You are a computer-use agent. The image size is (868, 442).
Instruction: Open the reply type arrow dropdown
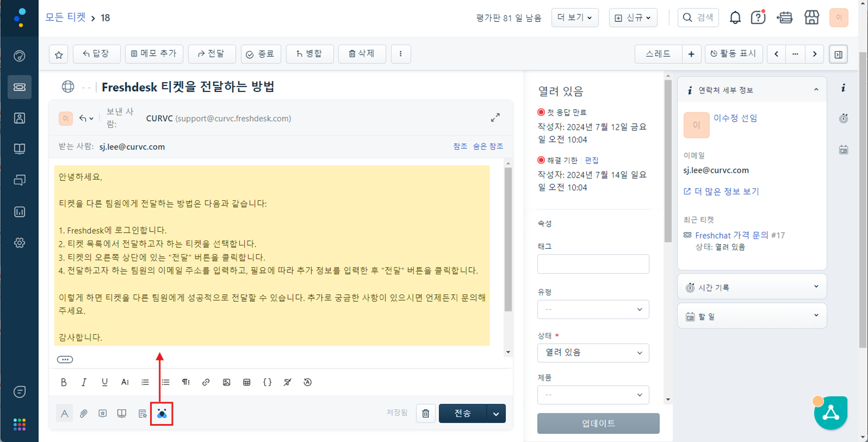pos(86,118)
